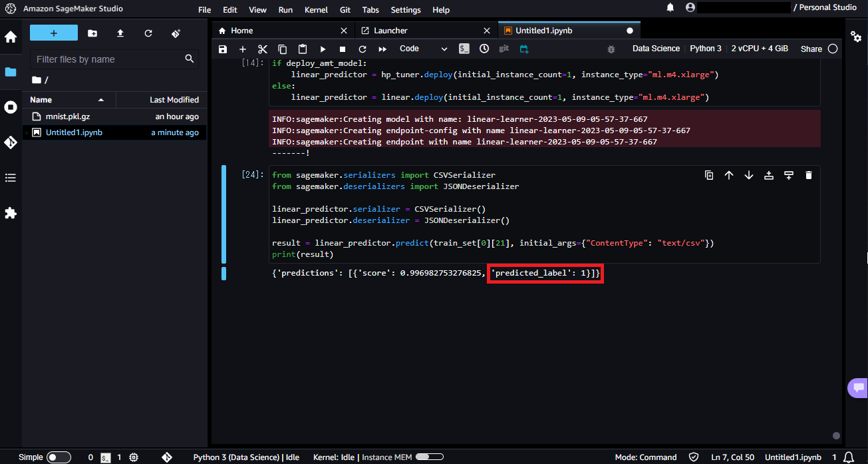Image resolution: width=868 pixels, height=464 pixels.
Task: Upload files with the upload arrow icon
Action: 120,33
